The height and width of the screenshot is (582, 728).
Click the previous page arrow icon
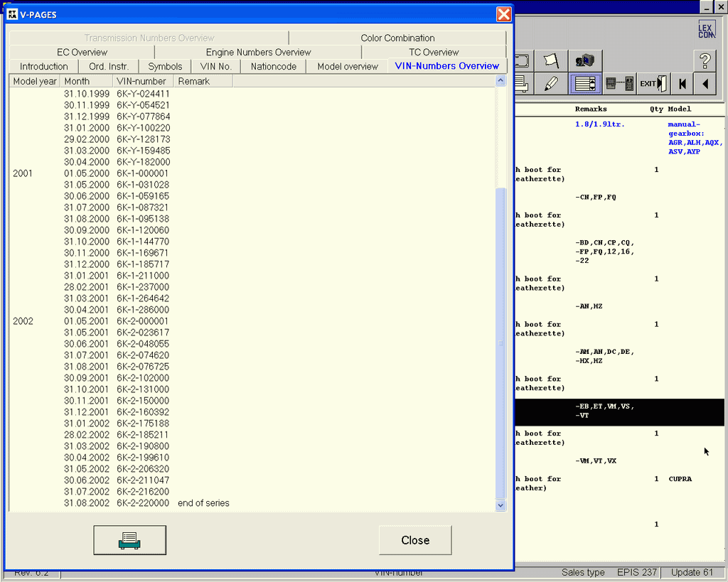point(705,84)
